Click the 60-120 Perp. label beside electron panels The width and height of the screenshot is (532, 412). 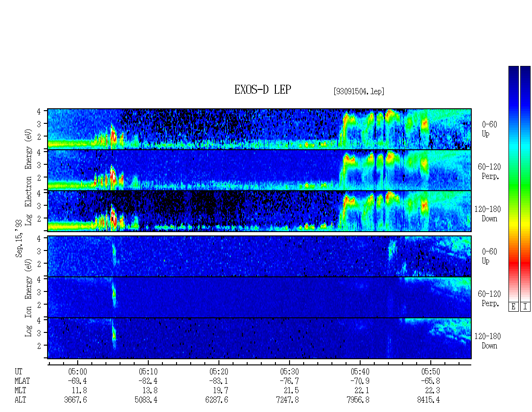tap(489, 171)
